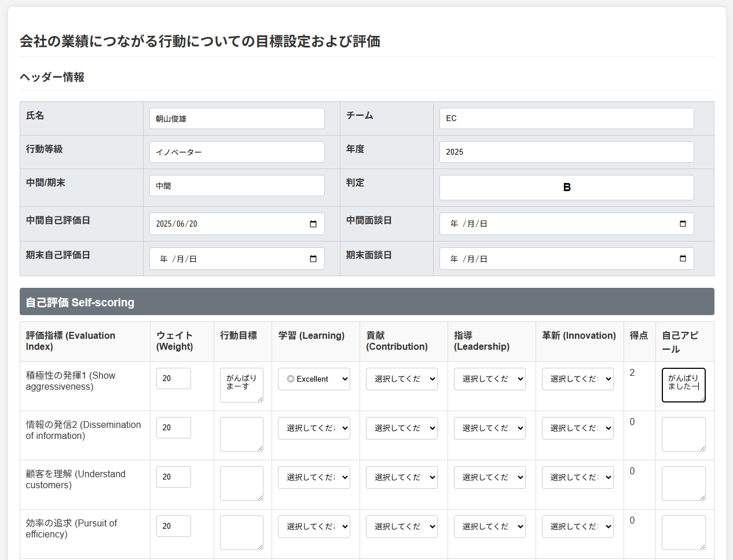The width and height of the screenshot is (733, 560).
Task: Open calendar picker for 中間自己評価日
Action: pos(313,224)
